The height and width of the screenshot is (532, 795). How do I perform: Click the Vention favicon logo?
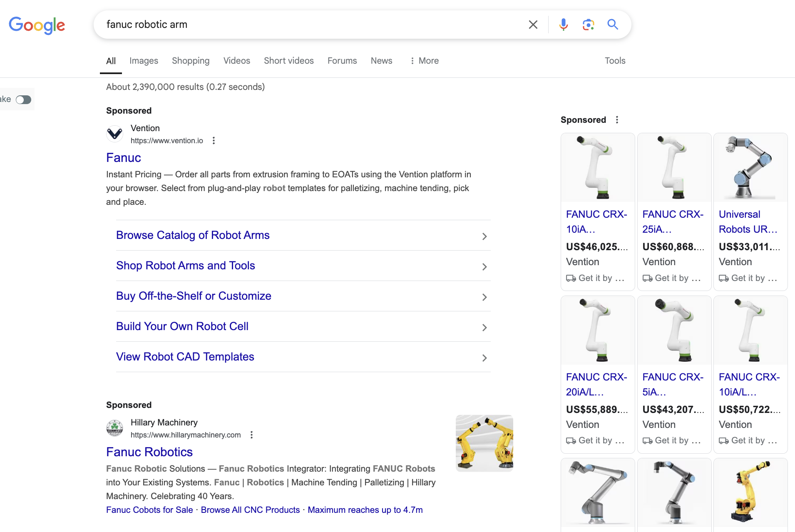coord(114,134)
